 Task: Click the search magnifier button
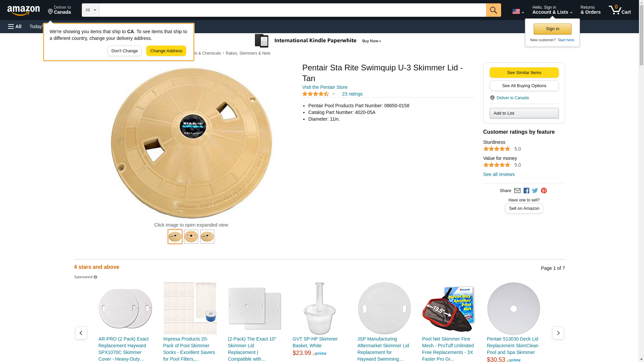(493, 10)
